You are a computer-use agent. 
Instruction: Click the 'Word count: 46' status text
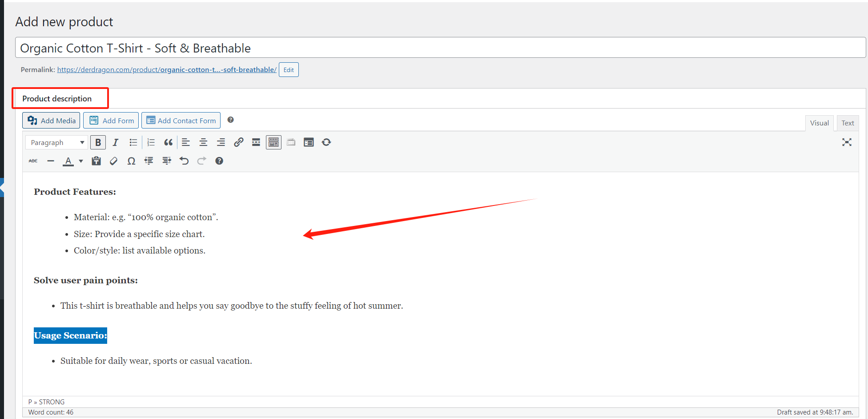pos(51,412)
